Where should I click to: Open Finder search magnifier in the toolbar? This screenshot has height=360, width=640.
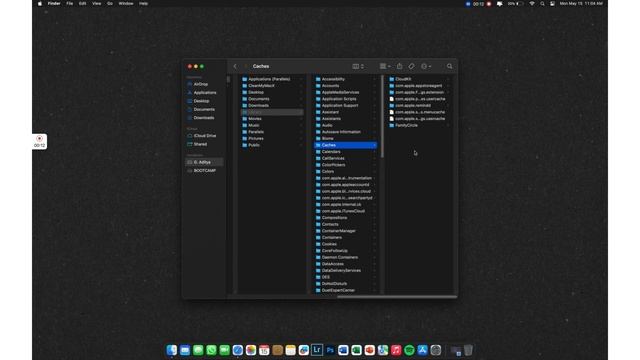pyautogui.click(x=449, y=66)
